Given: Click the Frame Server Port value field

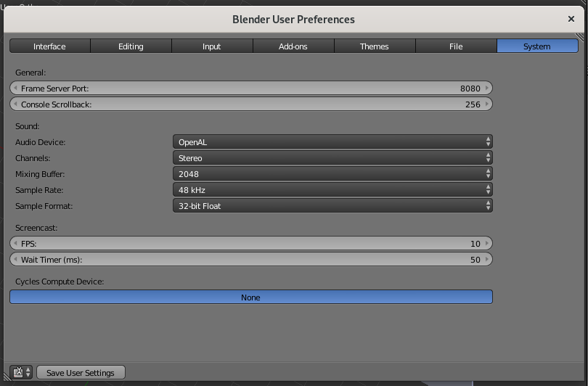Looking at the screenshot, I should coord(251,88).
